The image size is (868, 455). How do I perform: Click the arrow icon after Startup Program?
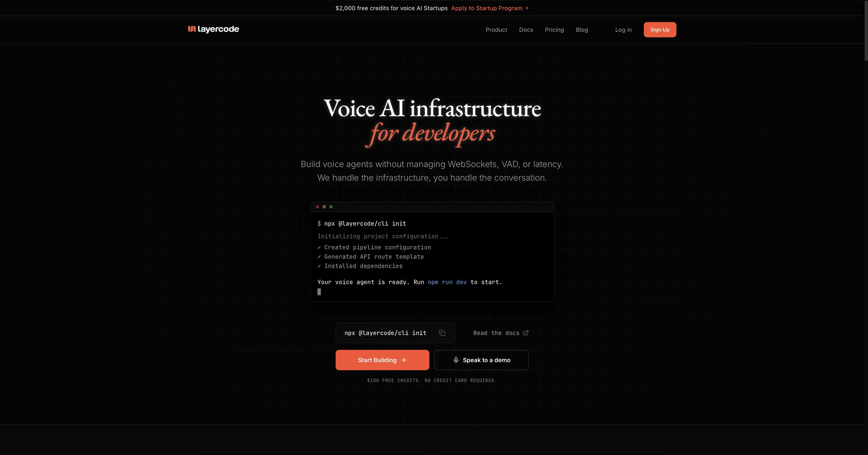527,8
